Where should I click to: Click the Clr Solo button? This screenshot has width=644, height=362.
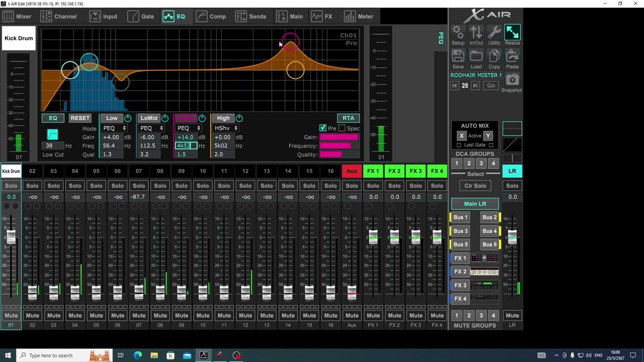pyautogui.click(x=475, y=186)
